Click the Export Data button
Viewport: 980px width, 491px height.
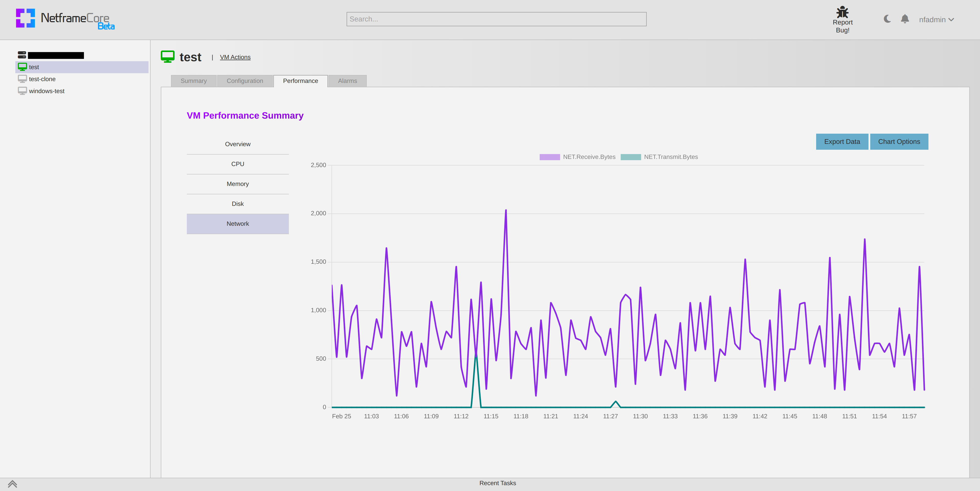click(x=842, y=142)
